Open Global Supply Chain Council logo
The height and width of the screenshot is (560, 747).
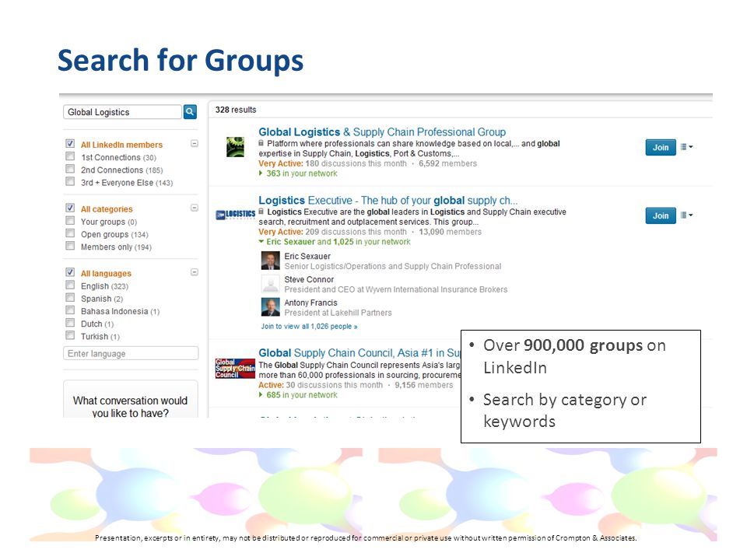(235, 369)
